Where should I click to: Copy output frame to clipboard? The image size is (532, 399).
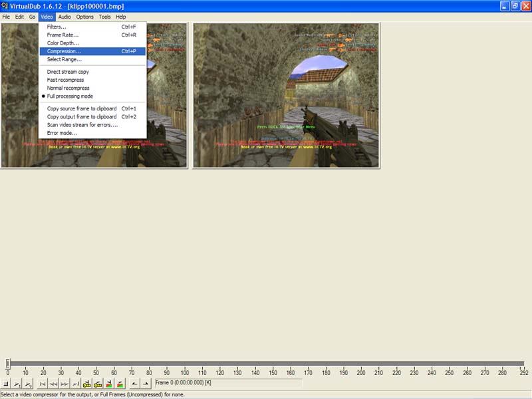[x=92, y=117]
